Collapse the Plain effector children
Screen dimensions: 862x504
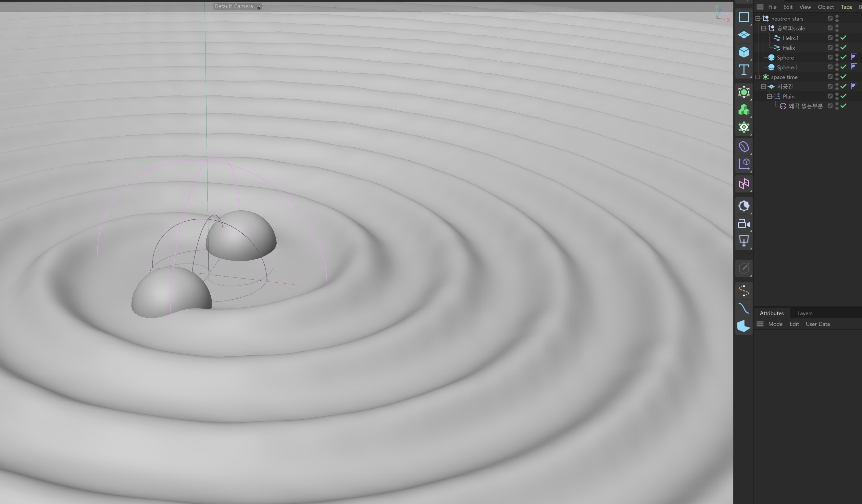pos(769,96)
